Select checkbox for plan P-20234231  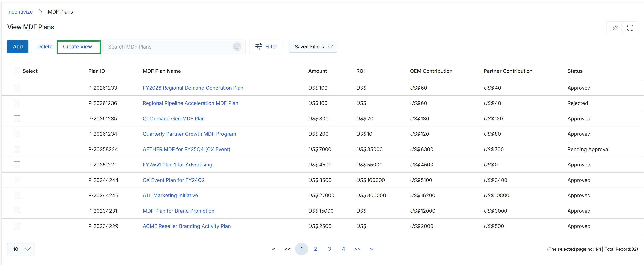pyautogui.click(x=17, y=211)
